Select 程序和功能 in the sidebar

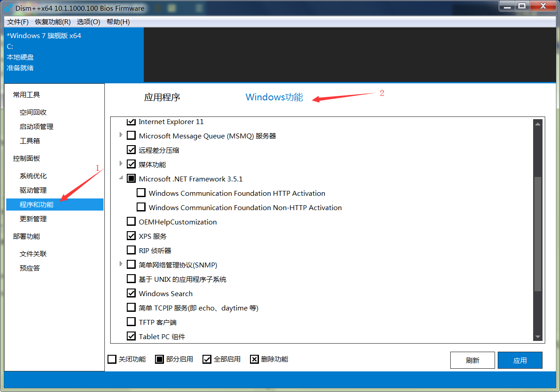point(55,205)
